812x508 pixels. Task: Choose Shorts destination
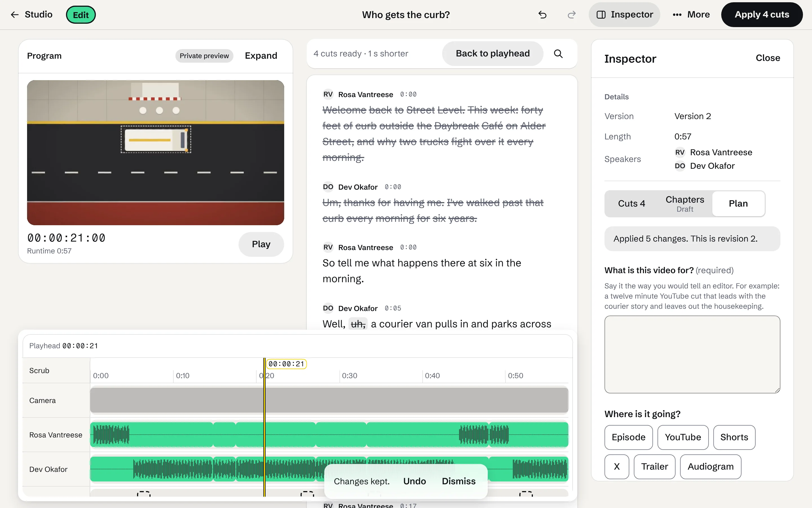point(734,437)
